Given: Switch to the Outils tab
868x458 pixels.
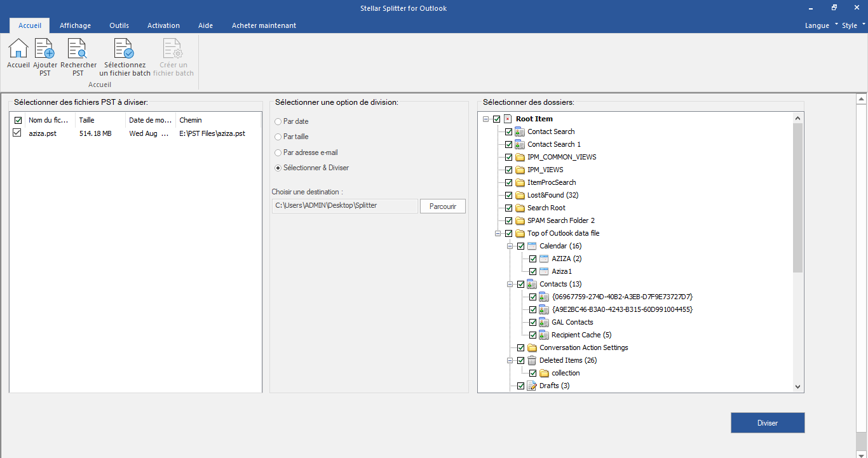Looking at the screenshot, I should pos(119,25).
